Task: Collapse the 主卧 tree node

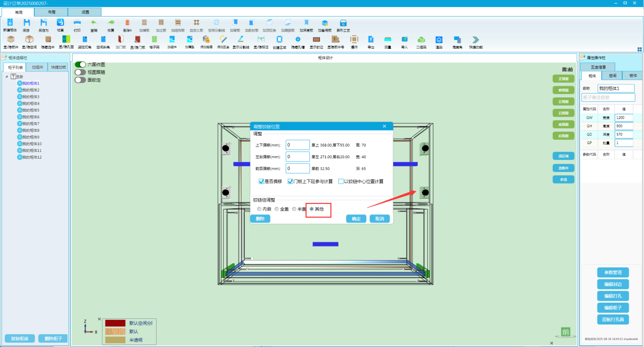Action: [x=7, y=76]
